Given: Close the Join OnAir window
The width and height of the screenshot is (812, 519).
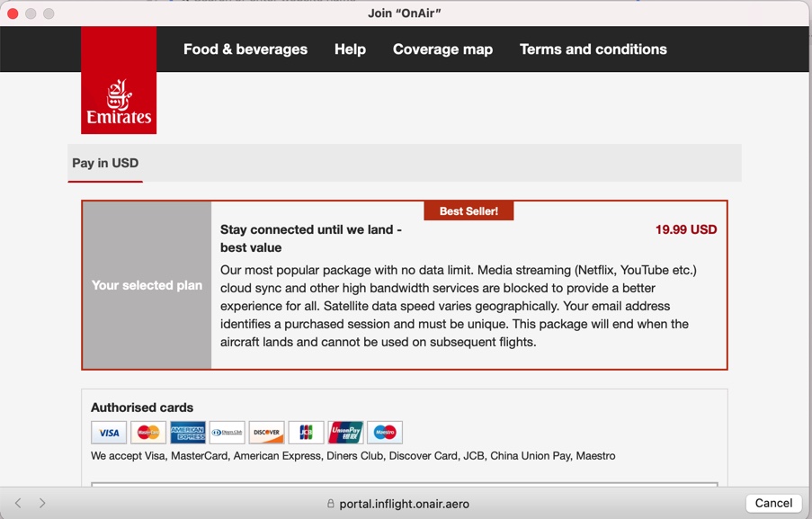Looking at the screenshot, I should coord(13,13).
